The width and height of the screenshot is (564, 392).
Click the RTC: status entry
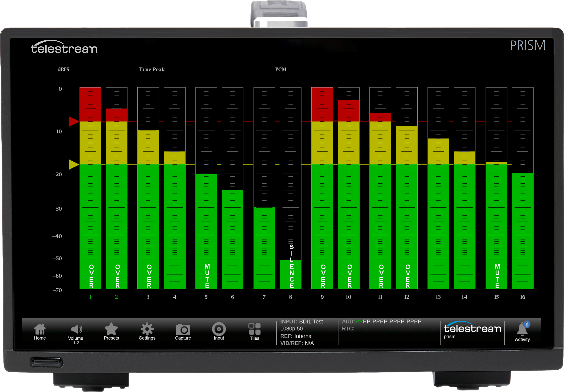(348, 328)
